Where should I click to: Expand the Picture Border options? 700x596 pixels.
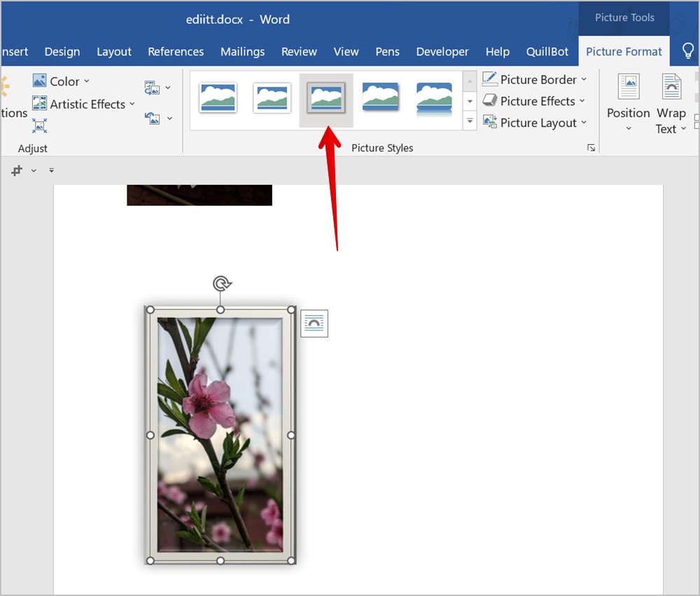[x=534, y=80]
